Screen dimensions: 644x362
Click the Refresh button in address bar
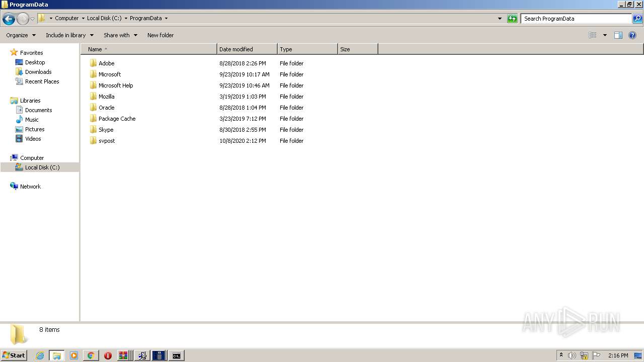pyautogui.click(x=512, y=19)
